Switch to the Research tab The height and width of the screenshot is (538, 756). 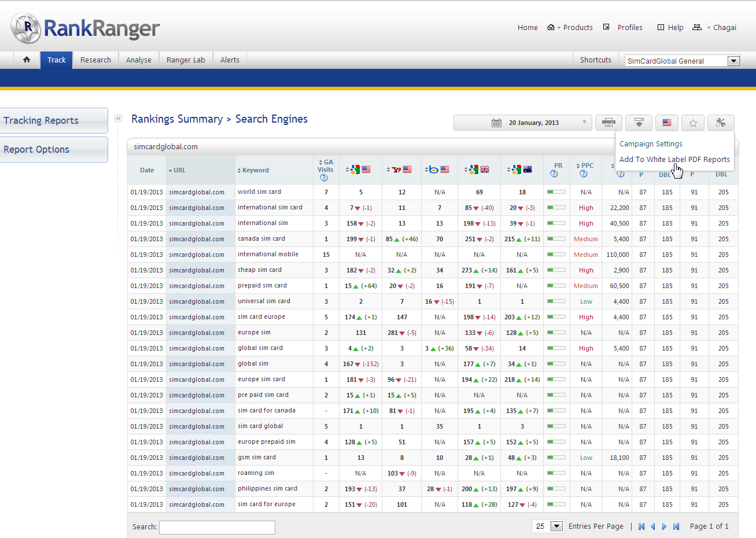tap(95, 60)
